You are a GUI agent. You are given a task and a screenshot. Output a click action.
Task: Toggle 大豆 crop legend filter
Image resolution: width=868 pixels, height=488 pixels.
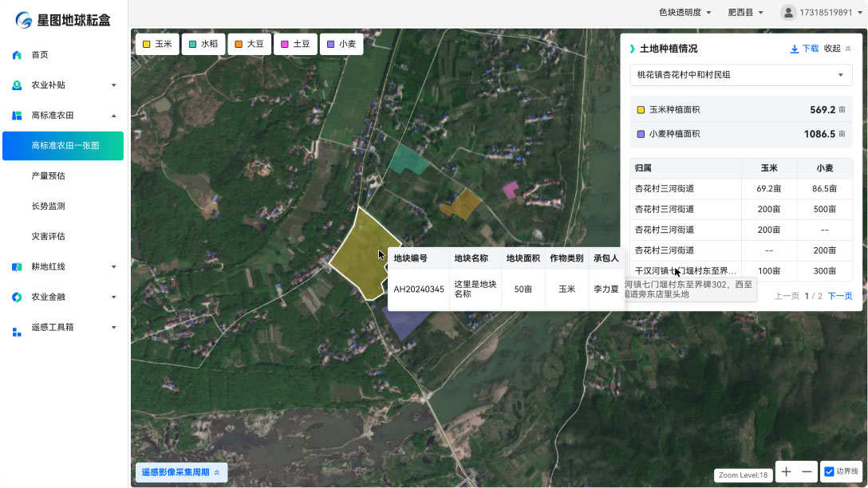(x=249, y=44)
